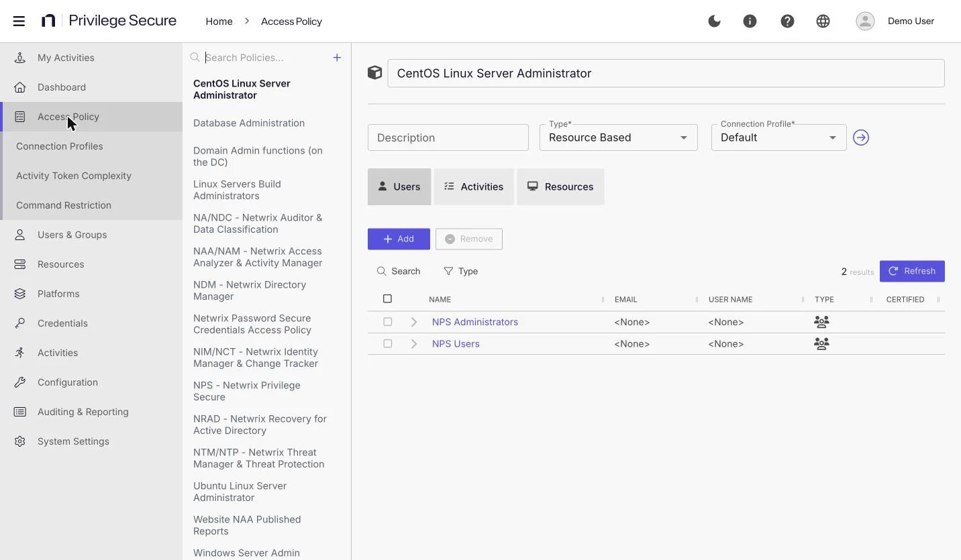This screenshot has height=560, width=961.
Task: Open the language globe icon
Action: (x=823, y=21)
